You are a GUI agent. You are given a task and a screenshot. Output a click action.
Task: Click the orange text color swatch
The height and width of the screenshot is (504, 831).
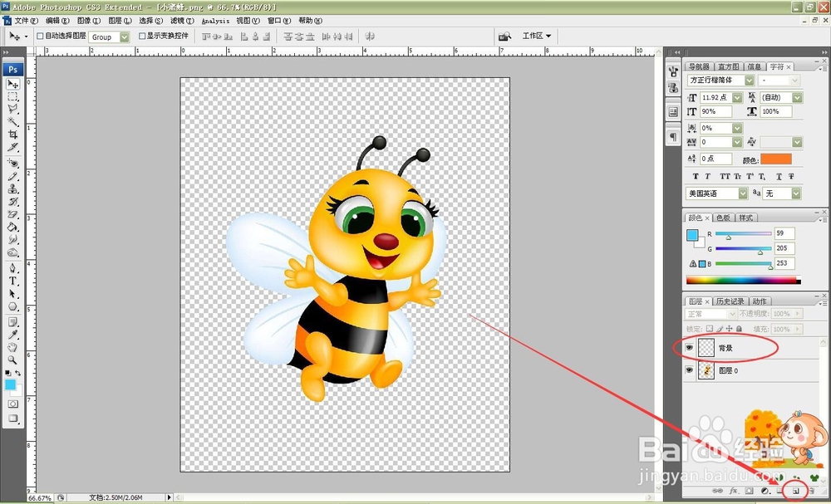[776, 159]
